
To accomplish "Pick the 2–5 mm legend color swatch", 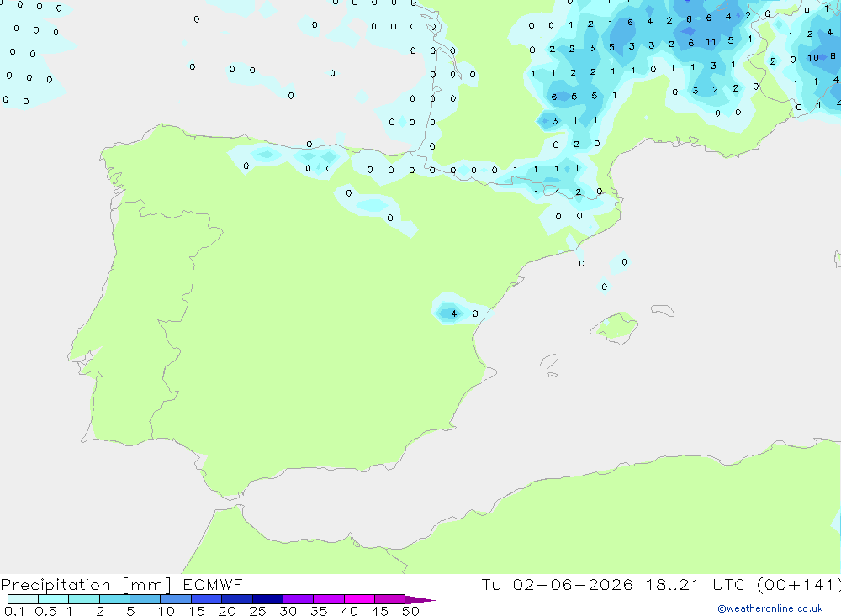I will (x=114, y=599).
